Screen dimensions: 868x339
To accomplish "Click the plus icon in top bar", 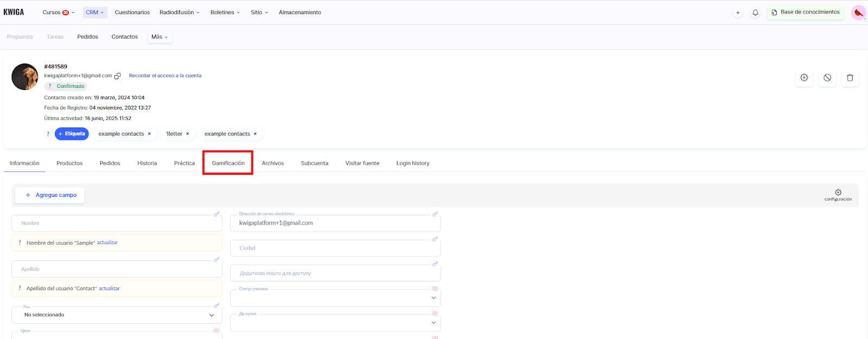I will point(738,12).
